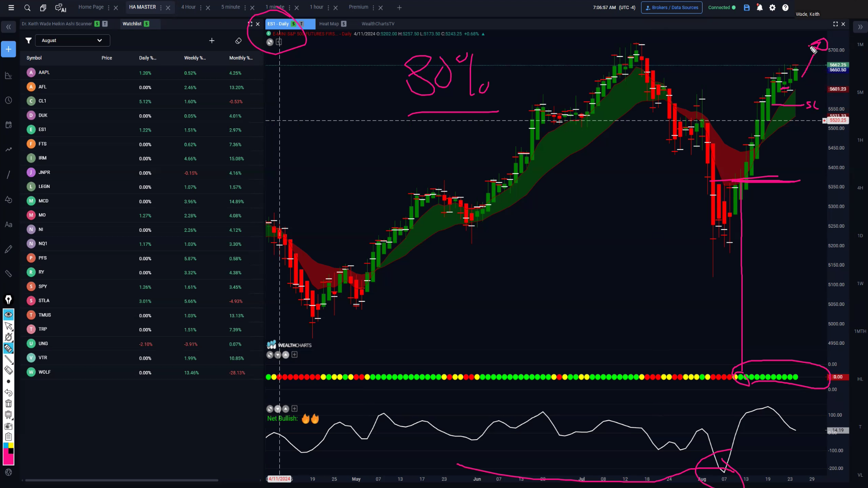The width and height of the screenshot is (868, 488).
Task: Open the globe icon at sidebar bottom
Action: tap(9, 472)
